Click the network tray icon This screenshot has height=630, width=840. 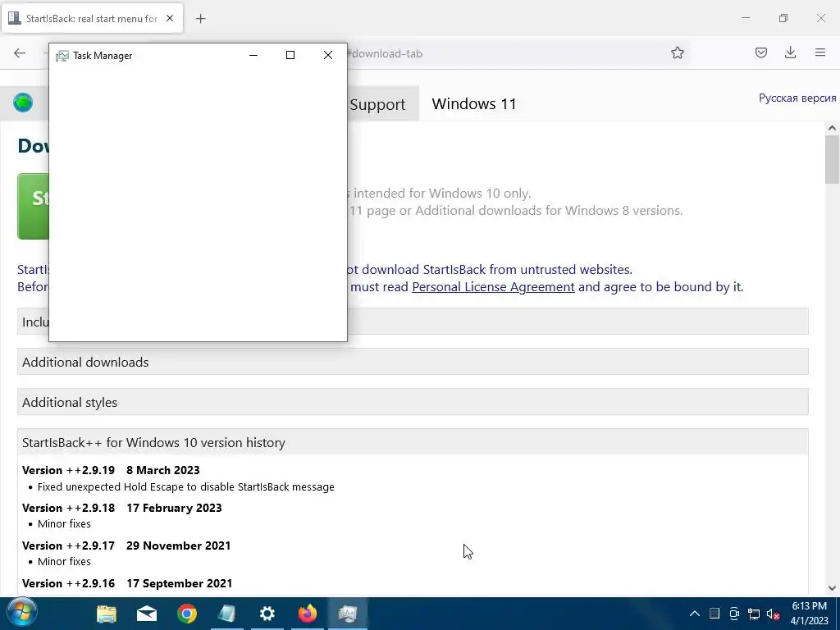754,614
